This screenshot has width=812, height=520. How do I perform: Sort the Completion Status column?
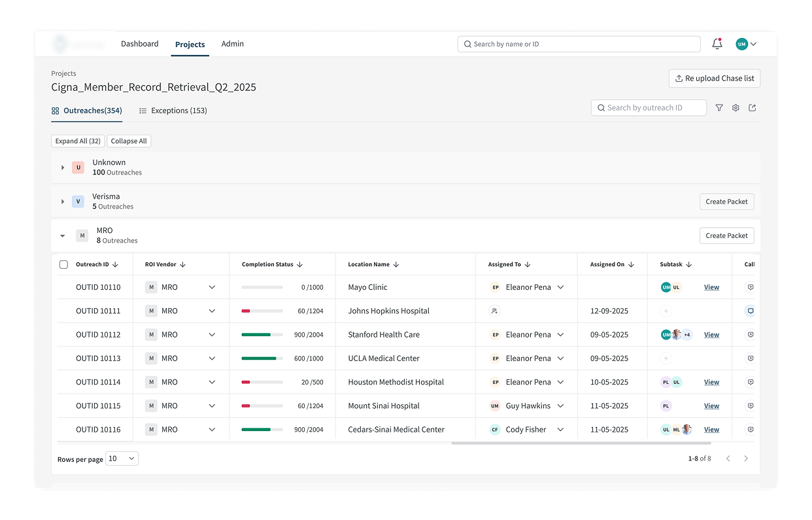[x=300, y=265]
